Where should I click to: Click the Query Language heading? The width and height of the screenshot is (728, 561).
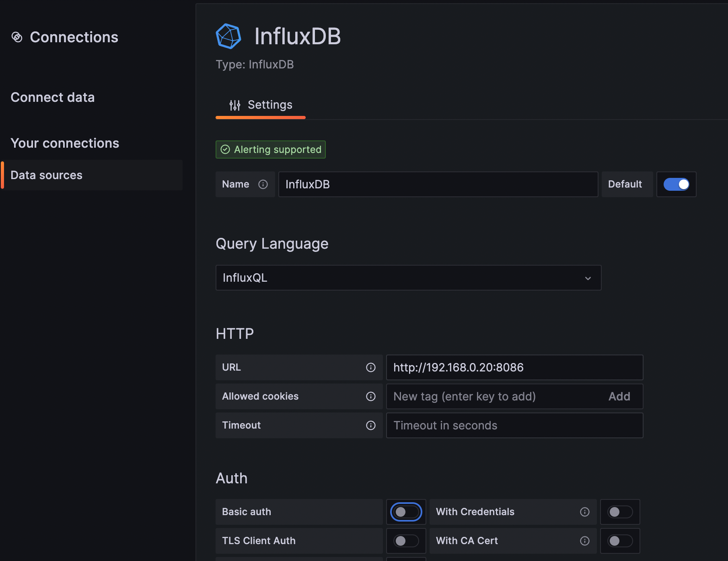(272, 244)
